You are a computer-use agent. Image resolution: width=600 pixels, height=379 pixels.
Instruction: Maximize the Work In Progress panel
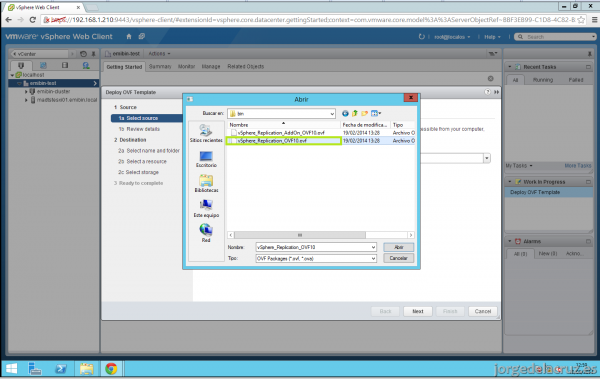588,182
